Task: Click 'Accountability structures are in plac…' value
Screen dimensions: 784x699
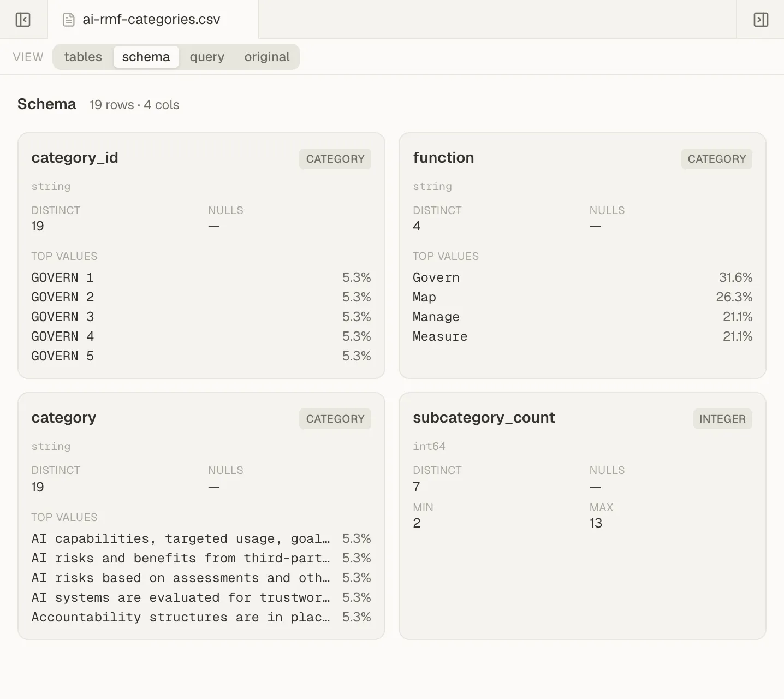Action: (180, 617)
